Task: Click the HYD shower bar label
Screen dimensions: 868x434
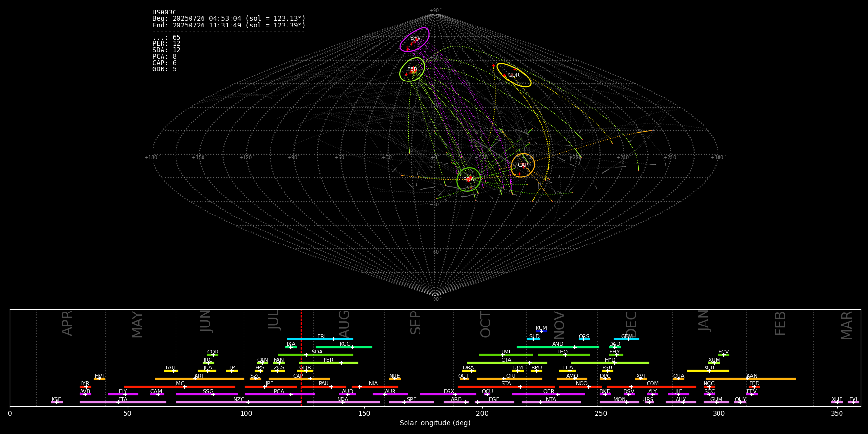Action: coord(610,360)
